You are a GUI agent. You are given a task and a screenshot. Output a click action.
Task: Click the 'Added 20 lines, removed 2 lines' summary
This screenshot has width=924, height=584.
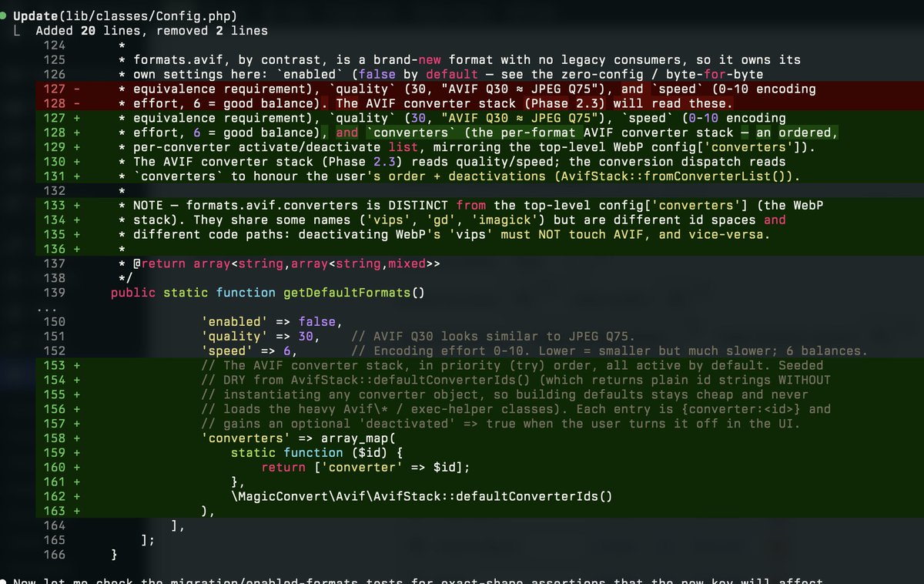152,31
